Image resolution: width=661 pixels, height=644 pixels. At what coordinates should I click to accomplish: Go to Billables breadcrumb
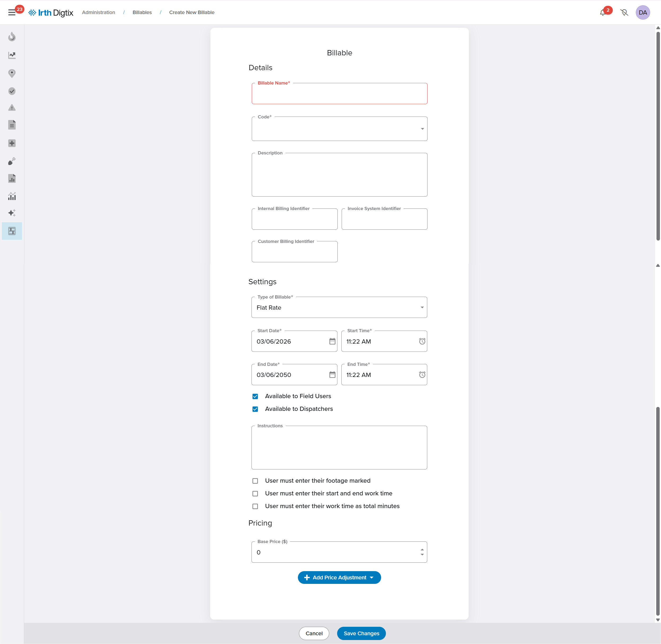(142, 12)
